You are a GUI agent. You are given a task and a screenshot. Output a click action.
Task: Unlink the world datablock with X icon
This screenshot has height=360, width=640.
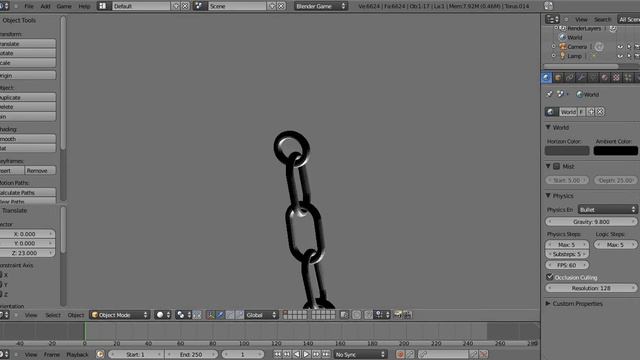(x=600, y=112)
